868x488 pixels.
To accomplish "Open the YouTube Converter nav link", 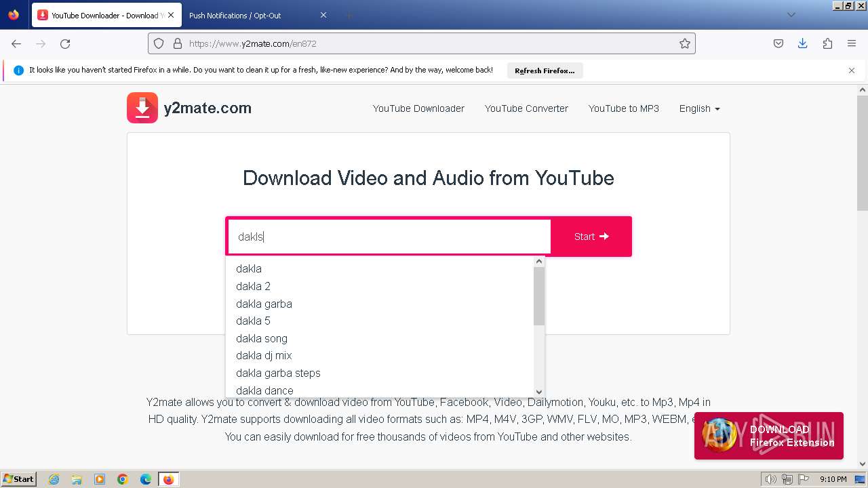I will (526, 108).
